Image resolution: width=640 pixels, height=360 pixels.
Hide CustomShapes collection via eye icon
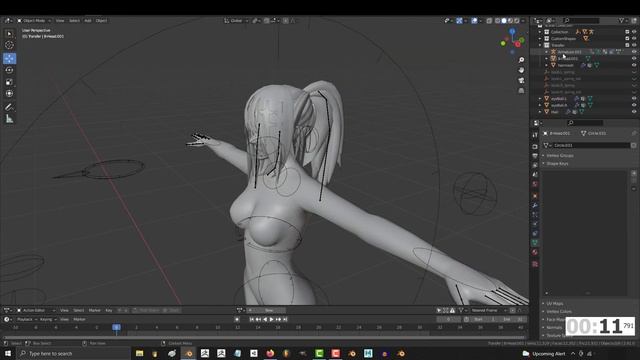634,38
